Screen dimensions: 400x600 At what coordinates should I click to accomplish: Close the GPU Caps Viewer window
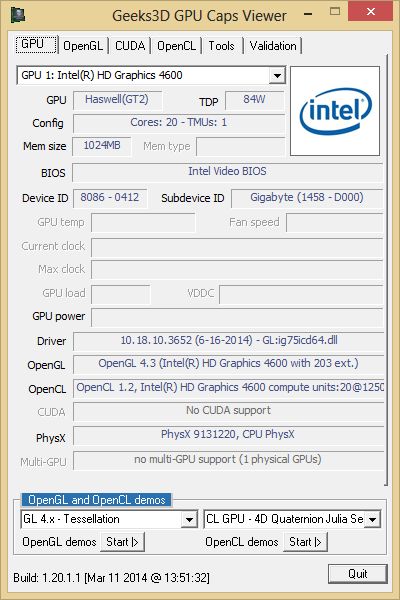370,12
